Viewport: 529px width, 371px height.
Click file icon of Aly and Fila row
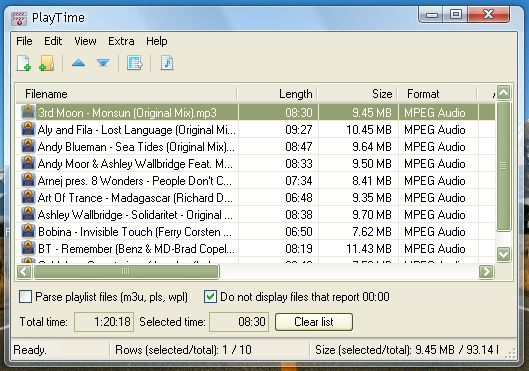pyautogui.click(x=28, y=129)
